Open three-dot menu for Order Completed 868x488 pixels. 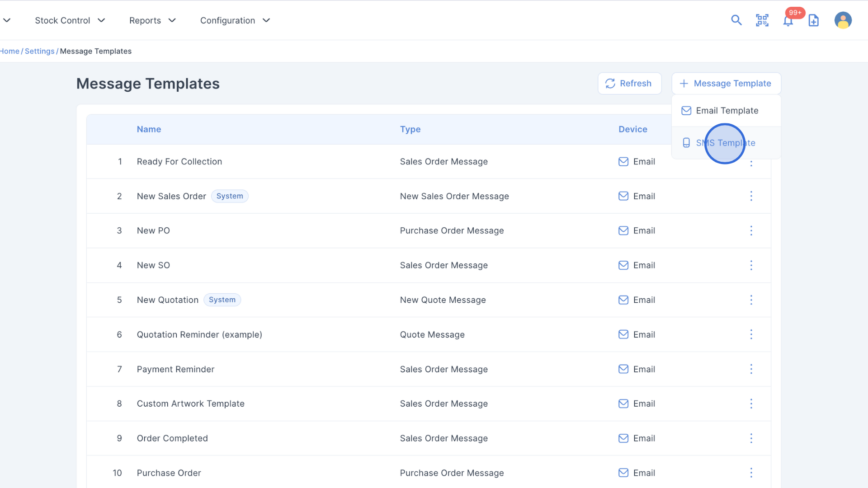pos(751,438)
